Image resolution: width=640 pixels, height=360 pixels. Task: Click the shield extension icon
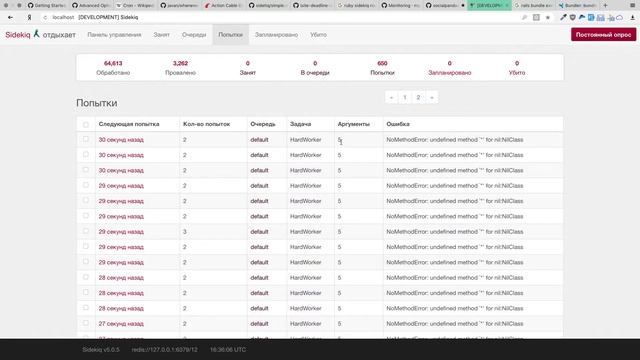[x=573, y=18]
